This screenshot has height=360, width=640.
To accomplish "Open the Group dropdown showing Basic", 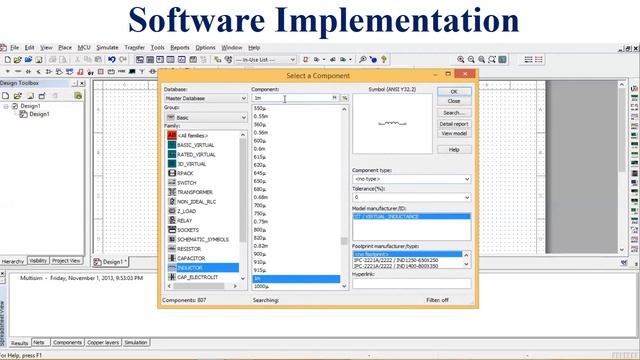I will 206,118.
